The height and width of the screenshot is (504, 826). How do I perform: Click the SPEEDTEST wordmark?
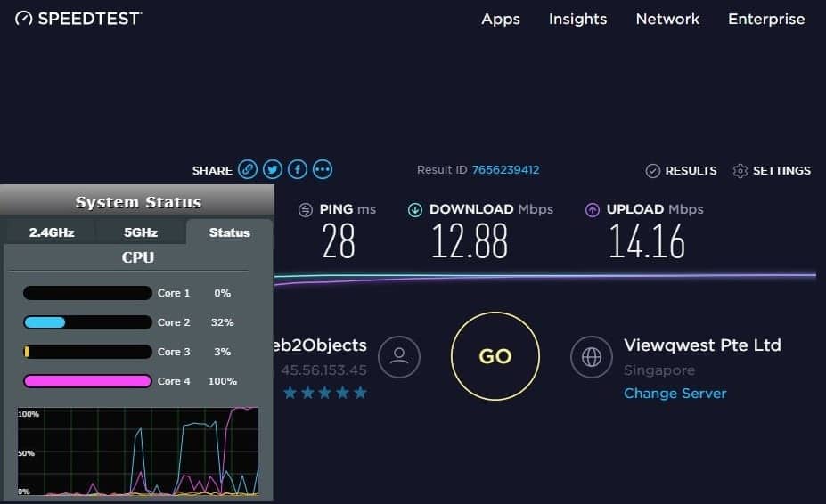pyautogui.click(x=89, y=19)
